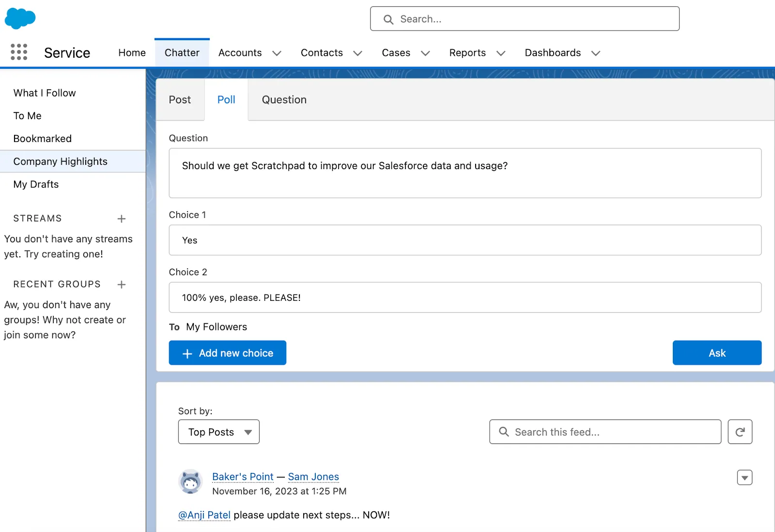775x532 pixels.
Task: Expand the Cases tab chevron
Action: 425,53
